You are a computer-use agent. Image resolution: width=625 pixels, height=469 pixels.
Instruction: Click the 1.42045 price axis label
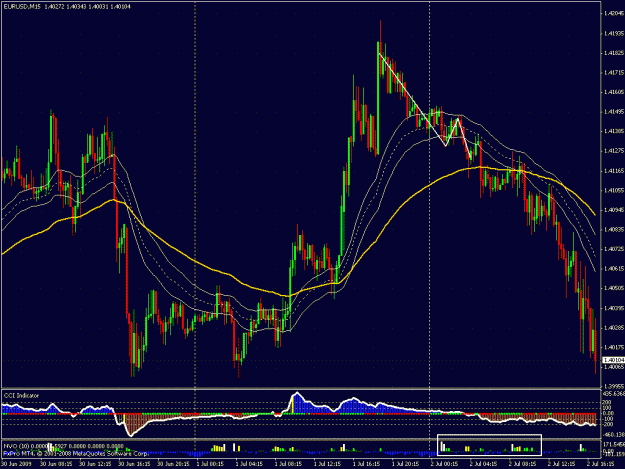tap(614, 13)
